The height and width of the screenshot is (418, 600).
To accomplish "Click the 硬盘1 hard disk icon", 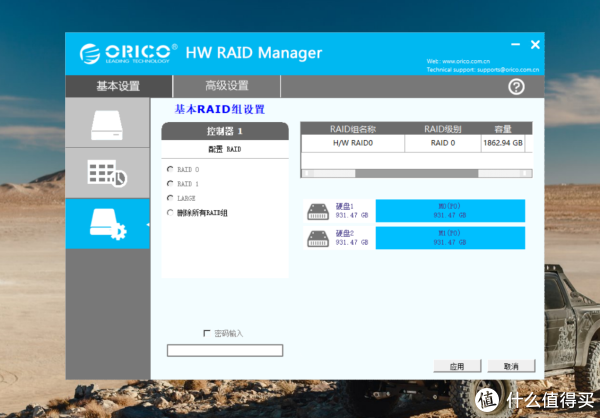I will 320,211.
